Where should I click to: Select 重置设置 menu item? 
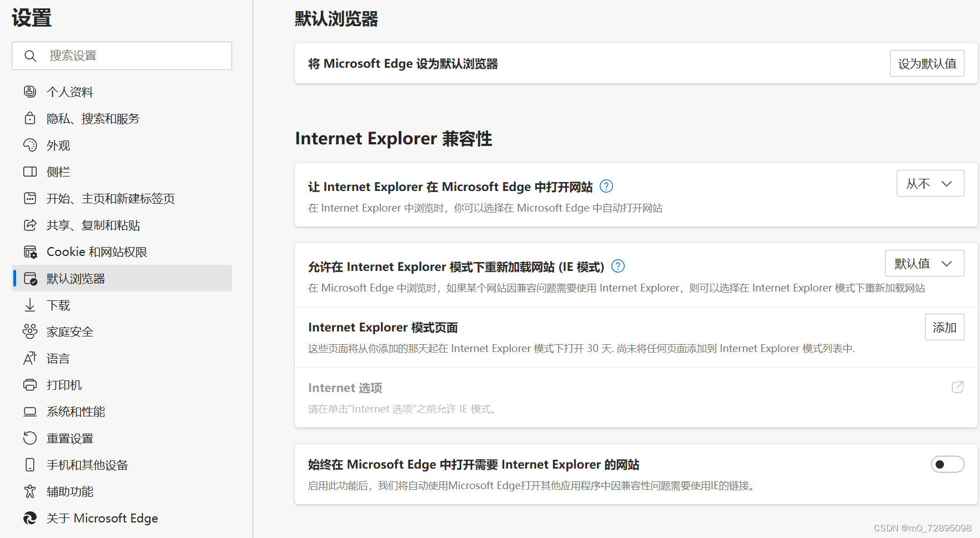[x=122, y=438]
